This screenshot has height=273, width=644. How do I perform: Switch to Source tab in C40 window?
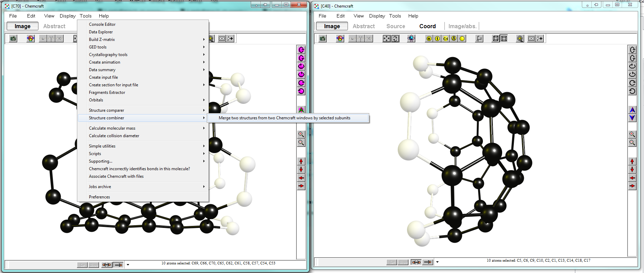396,26
